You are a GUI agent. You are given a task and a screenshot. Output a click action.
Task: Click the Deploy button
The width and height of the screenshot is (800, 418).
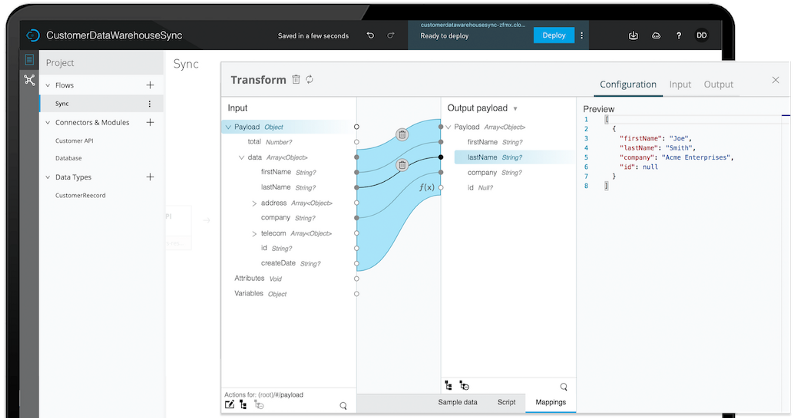pos(554,35)
